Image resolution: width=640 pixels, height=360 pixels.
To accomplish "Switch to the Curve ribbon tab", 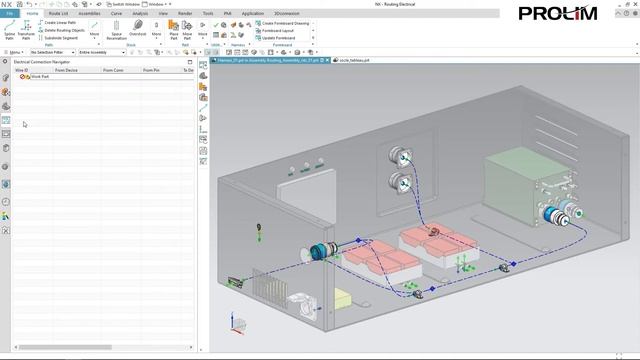I will 116,13.
